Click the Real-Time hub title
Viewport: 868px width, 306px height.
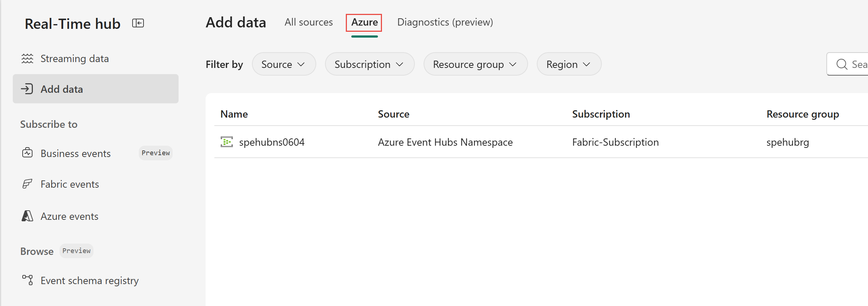point(72,24)
